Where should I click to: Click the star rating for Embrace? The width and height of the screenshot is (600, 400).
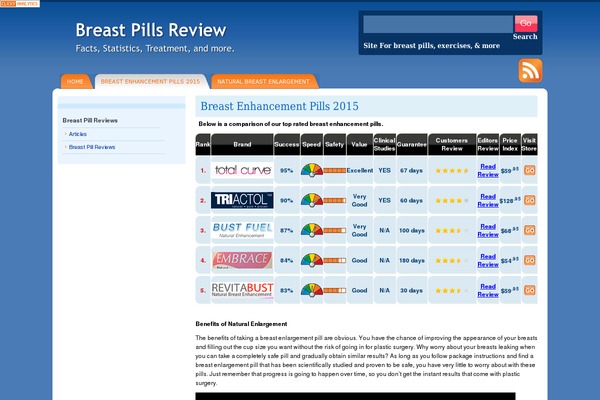452,260
